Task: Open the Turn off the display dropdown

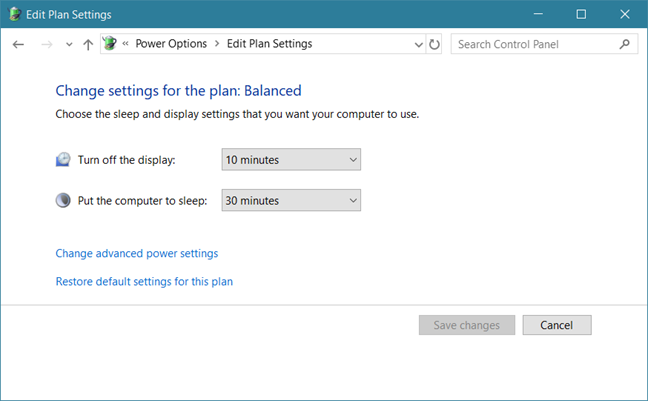Action: (291, 160)
